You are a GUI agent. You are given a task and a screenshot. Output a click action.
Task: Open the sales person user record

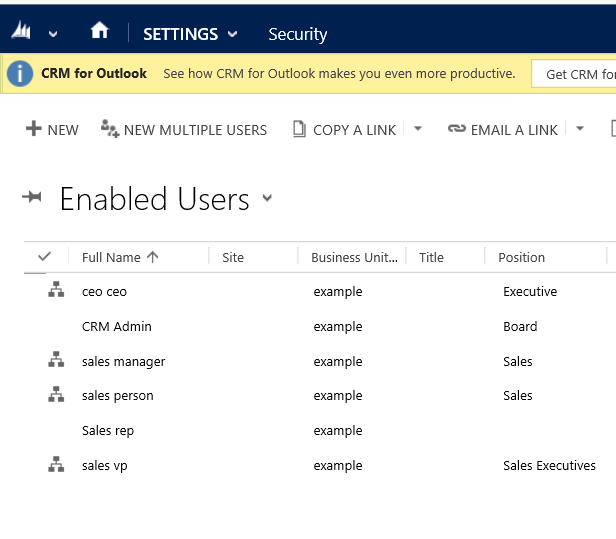[x=117, y=396]
